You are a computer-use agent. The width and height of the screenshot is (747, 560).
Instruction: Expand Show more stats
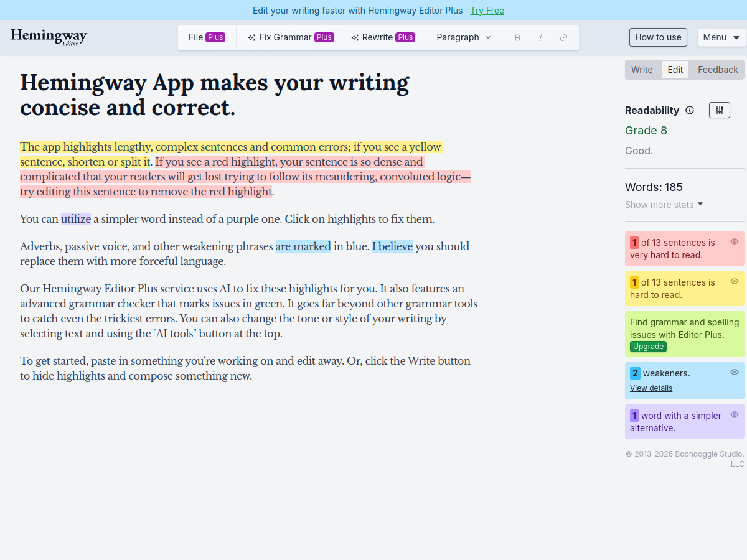pos(664,205)
